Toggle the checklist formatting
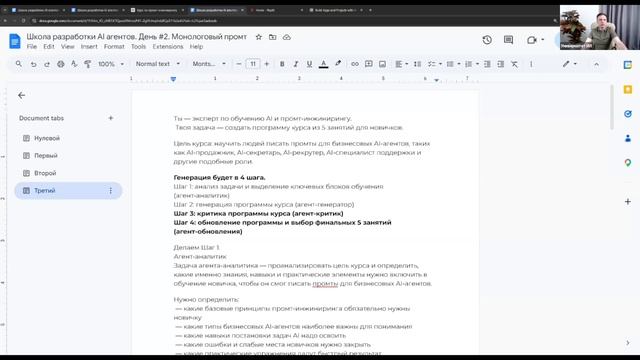The height and width of the screenshot is (360, 640). (432, 64)
